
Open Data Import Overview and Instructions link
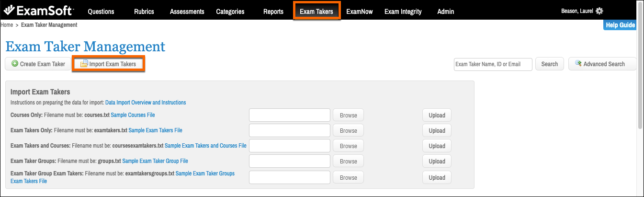point(146,103)
